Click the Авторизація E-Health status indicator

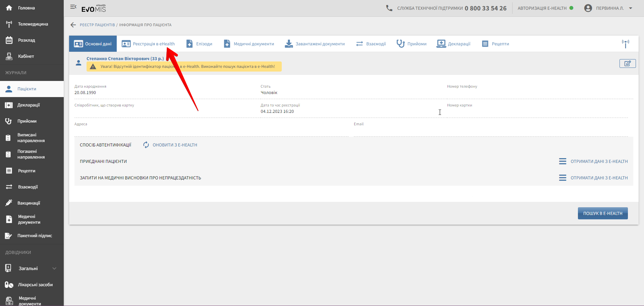tap(545, 8)
